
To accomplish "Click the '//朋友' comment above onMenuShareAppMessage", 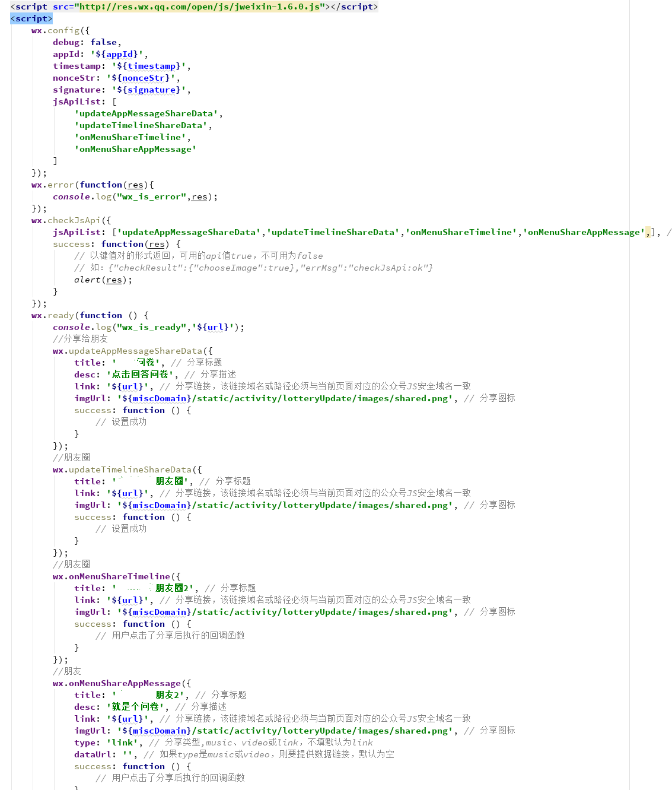I will [67, 671].
